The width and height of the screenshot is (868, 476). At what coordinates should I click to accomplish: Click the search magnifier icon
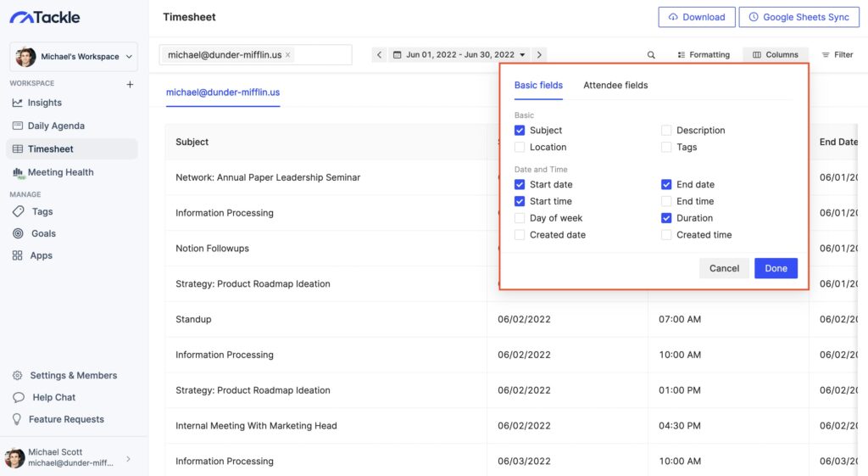(651, 55)
